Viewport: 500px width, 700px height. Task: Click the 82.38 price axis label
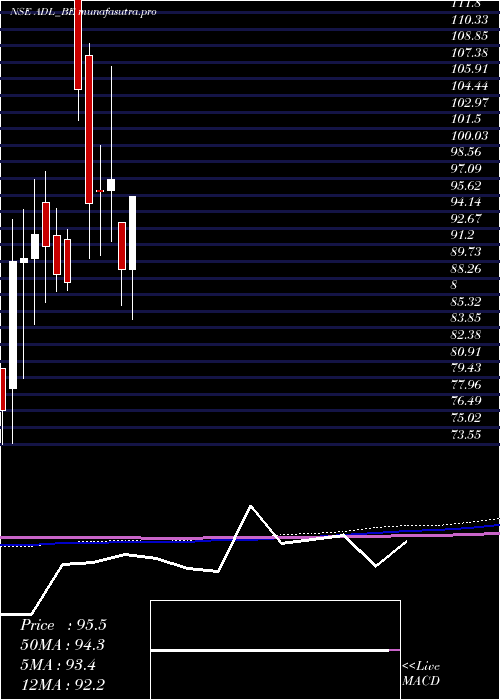[467, 335]
